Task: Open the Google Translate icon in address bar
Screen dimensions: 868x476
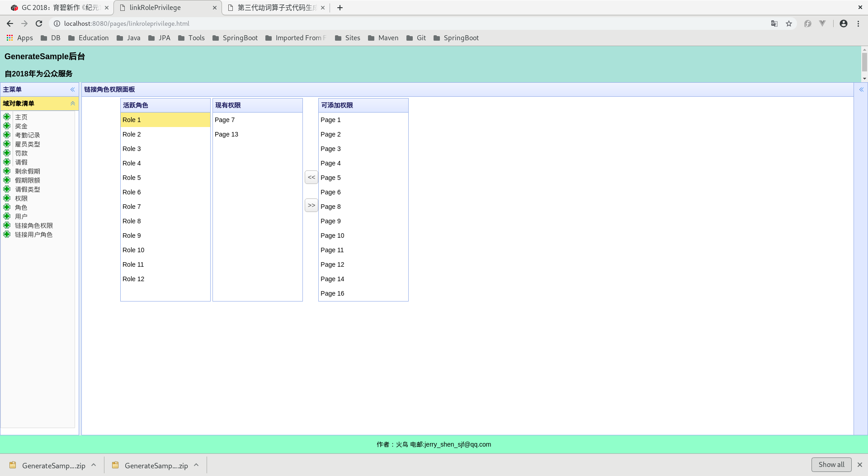Action: [x=774, y=24]
